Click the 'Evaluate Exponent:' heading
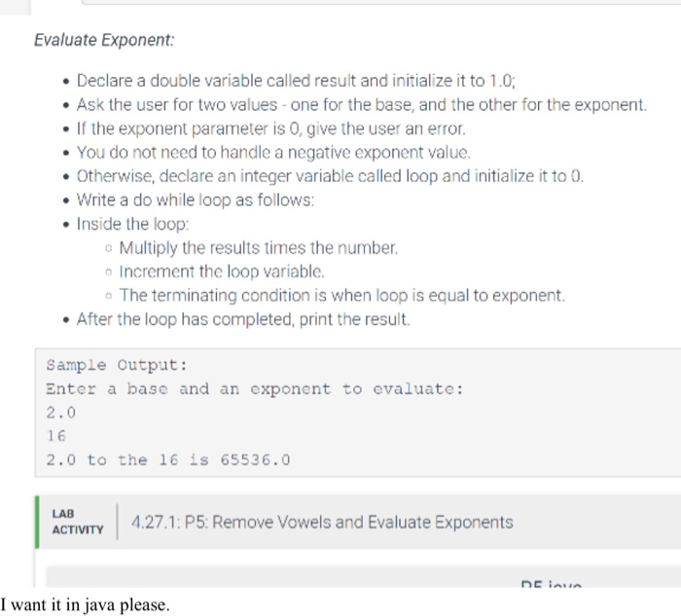The height and width of the screenshot is (616, 681). 104,40
